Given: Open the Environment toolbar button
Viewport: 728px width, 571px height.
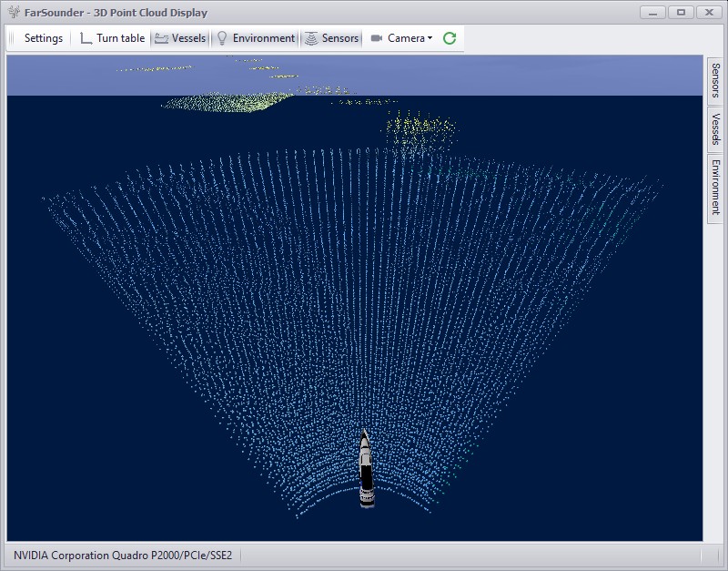Looking at the screenshot, I should (x=256, y=38).
